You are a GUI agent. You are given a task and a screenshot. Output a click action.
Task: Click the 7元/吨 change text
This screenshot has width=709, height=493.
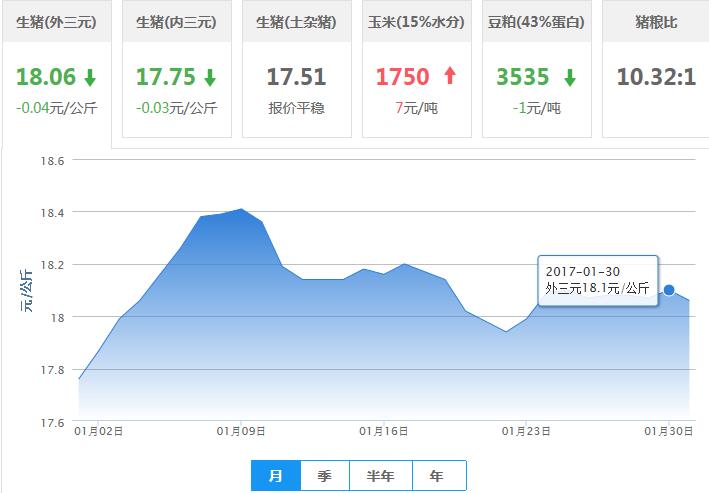coord(416,108)
